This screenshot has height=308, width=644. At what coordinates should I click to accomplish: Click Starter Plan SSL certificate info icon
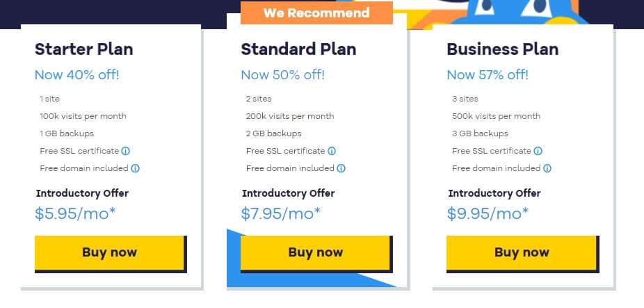(x=126, y=151)
